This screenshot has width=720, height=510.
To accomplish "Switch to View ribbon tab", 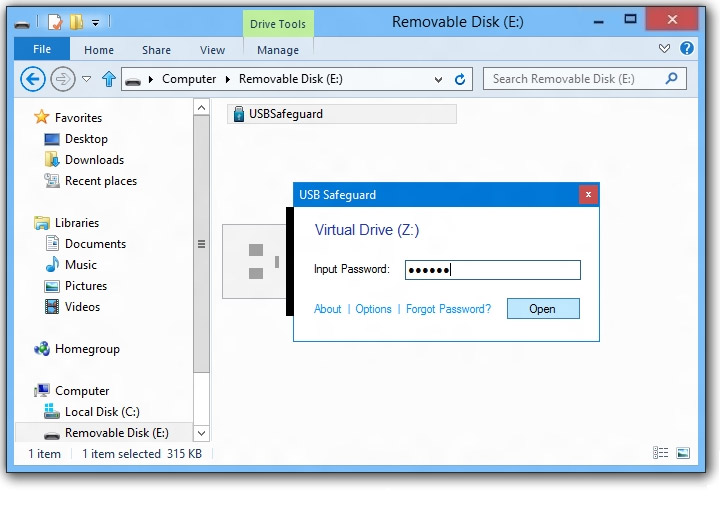I will tap(212, 50).
